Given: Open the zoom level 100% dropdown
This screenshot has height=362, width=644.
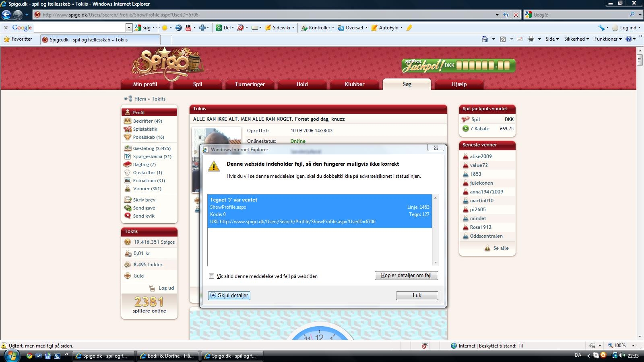Looking at the screenshot, I should (x=633, y=346).
